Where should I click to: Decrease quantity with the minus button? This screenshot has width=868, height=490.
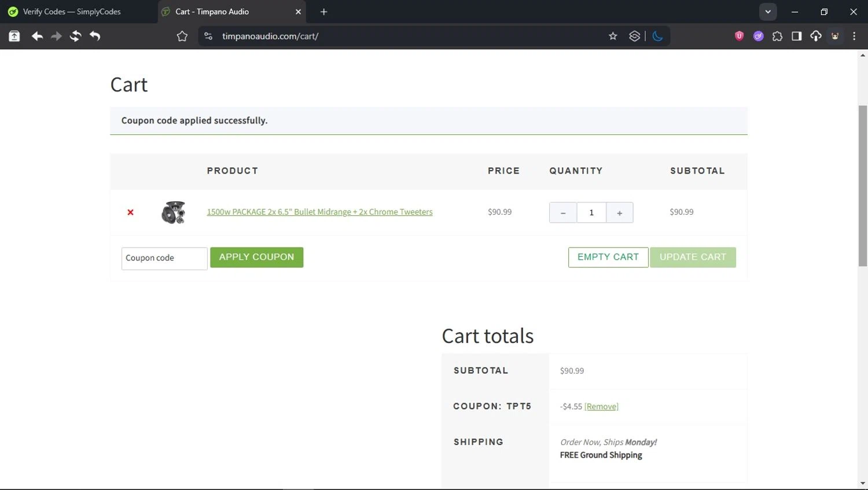(563, 212)
